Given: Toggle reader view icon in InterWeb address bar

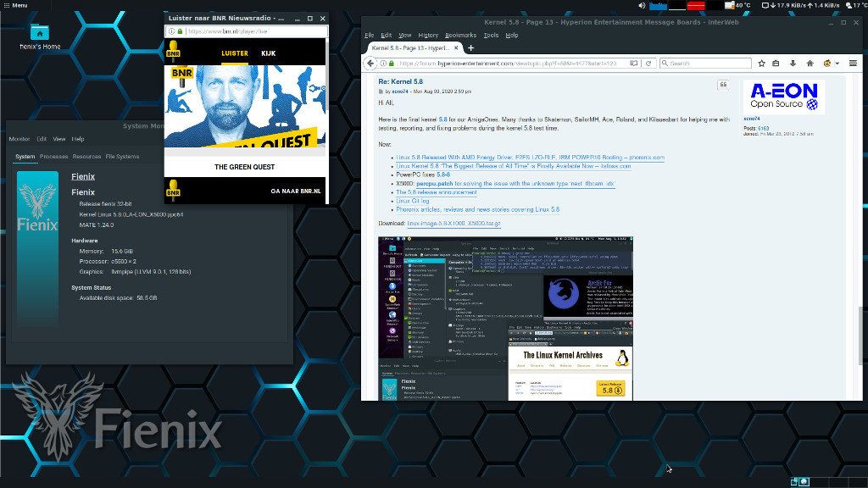Looking at the screenshot, I should (634, 63).
